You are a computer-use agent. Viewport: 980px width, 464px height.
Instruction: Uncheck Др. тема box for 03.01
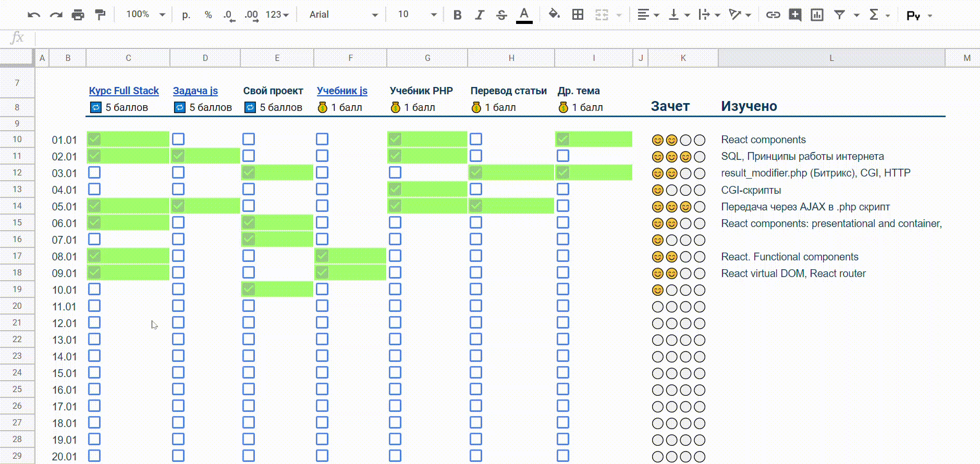click(x=563, y=172)
